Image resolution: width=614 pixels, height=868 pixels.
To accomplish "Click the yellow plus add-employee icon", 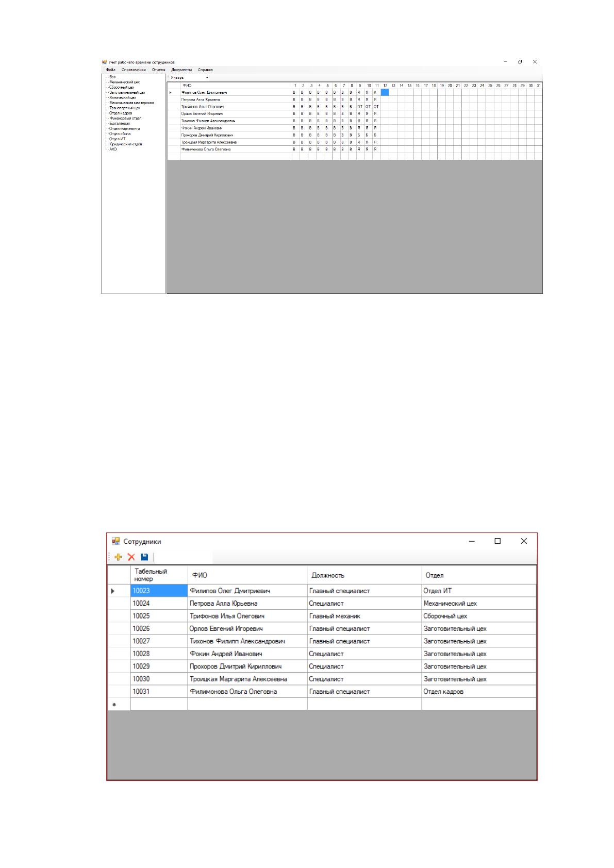I will 118,557.
